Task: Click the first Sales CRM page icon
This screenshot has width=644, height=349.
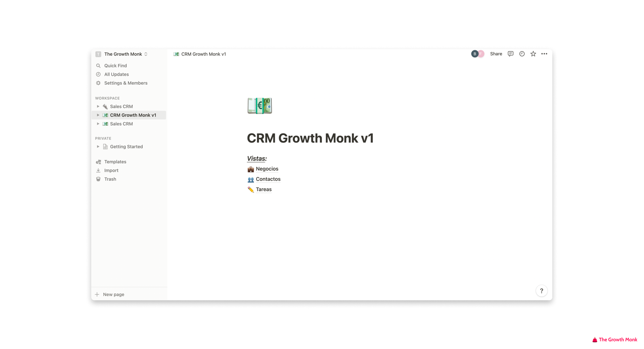Action: coord(105,106)
